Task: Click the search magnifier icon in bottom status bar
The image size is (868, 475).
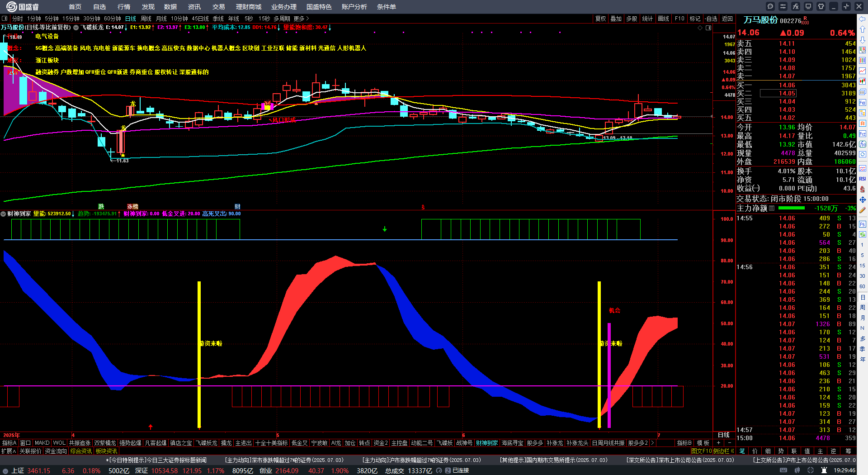Action: click(x=439, y=470)
